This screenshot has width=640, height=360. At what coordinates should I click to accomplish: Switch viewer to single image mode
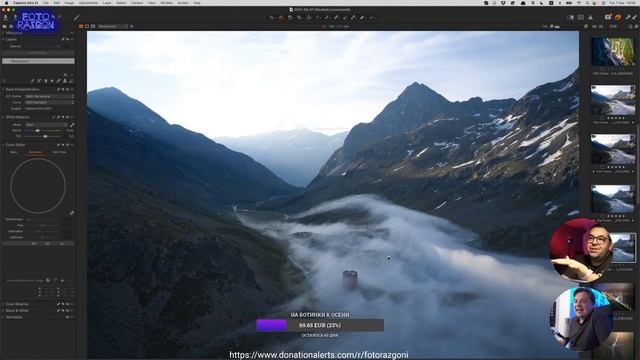tap(87, 26)
